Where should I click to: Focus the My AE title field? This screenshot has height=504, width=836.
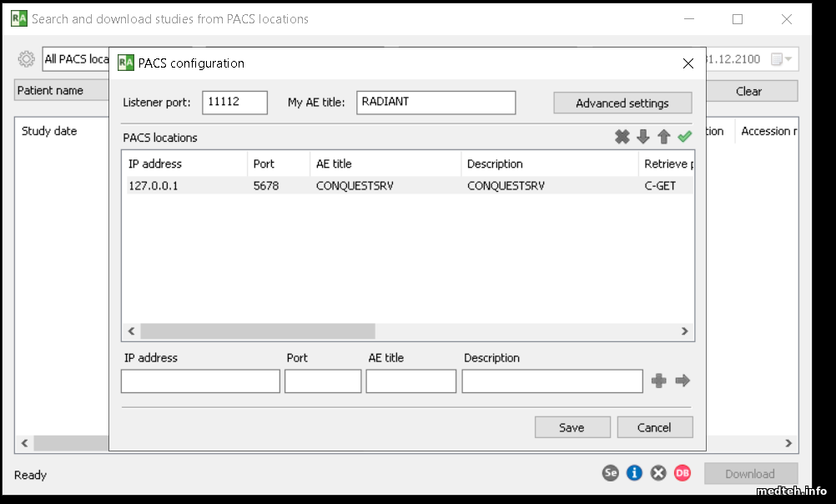pyautogui.click(x=436, y=103)
